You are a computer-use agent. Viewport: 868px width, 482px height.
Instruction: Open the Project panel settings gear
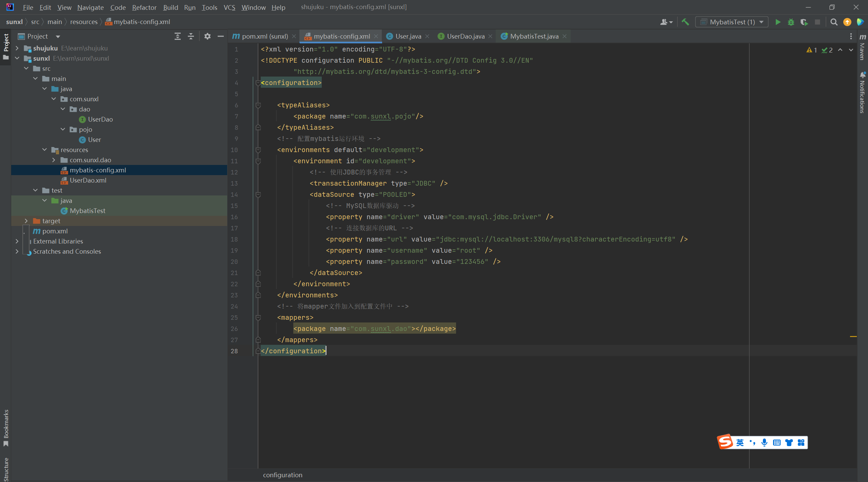pos(208,36)
